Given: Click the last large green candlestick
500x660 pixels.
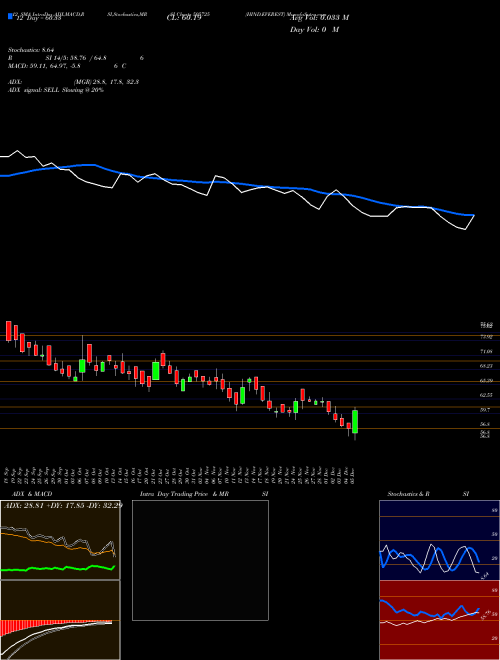Looking at the screenshot, I should coord(355,422).
